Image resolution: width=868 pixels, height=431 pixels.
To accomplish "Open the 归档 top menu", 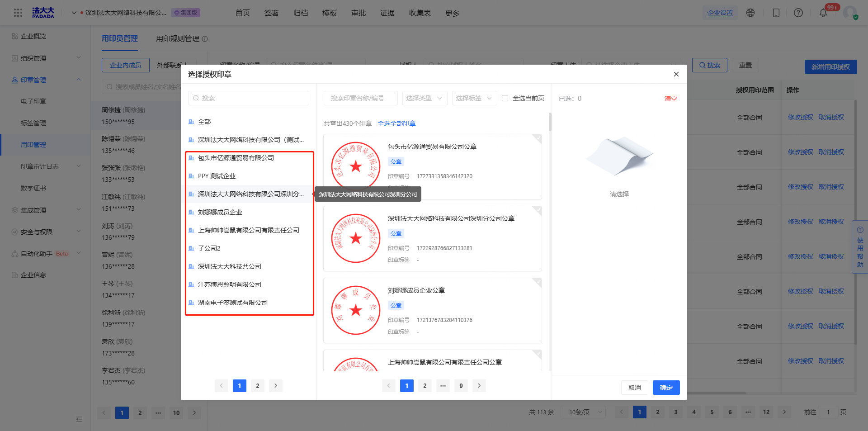I will point(301,13).
